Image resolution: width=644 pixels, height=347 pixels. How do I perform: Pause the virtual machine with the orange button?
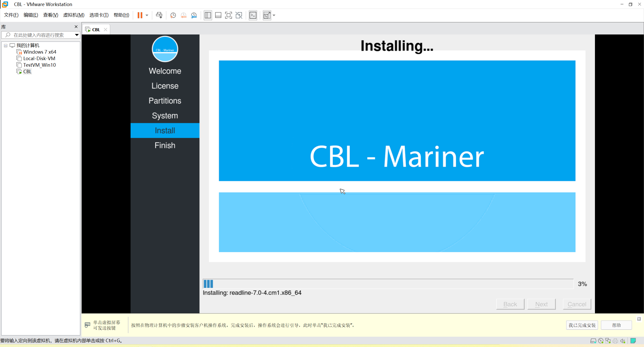[x=140, y=15]
